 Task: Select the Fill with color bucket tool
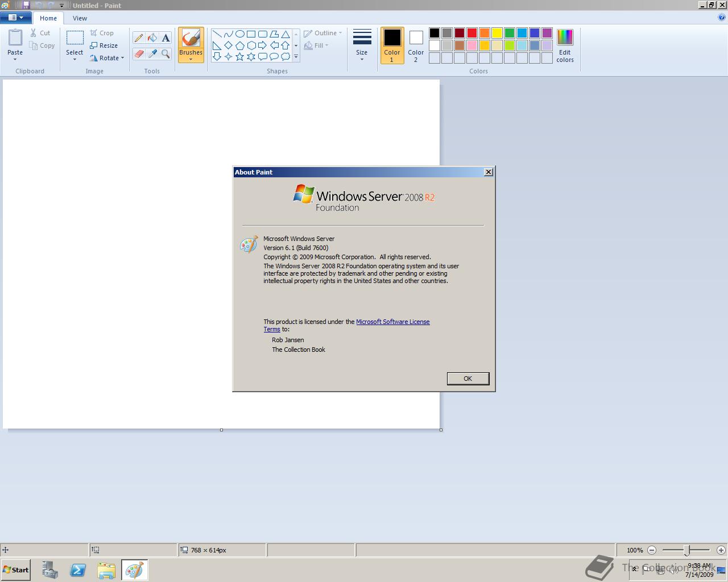coord(152,38)
